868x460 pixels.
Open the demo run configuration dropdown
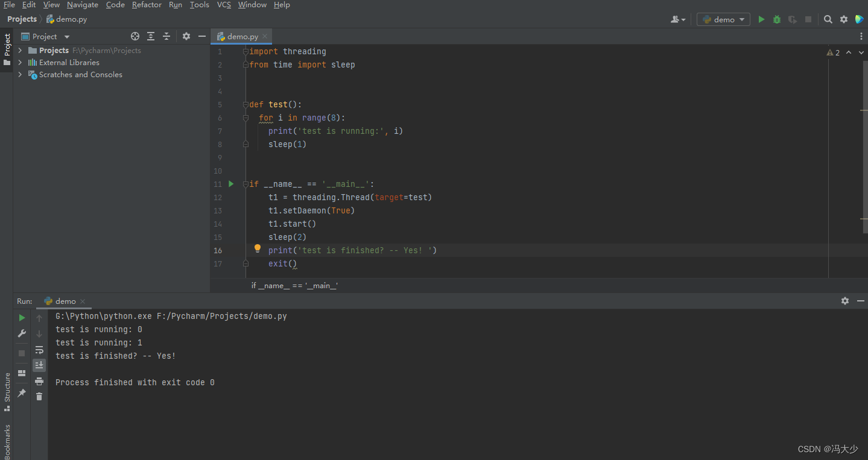pos(723,19)
